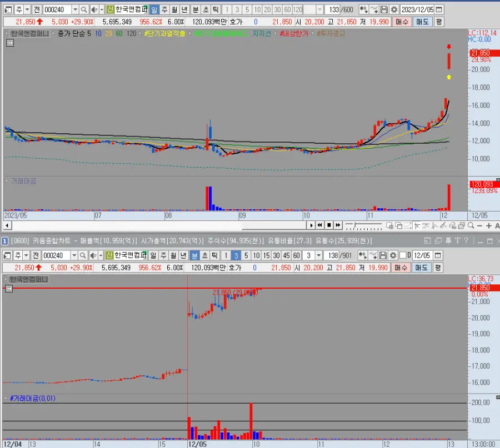Select minute 분 period in top chart
Screen dimensions: 500x448
click(196, 9)
